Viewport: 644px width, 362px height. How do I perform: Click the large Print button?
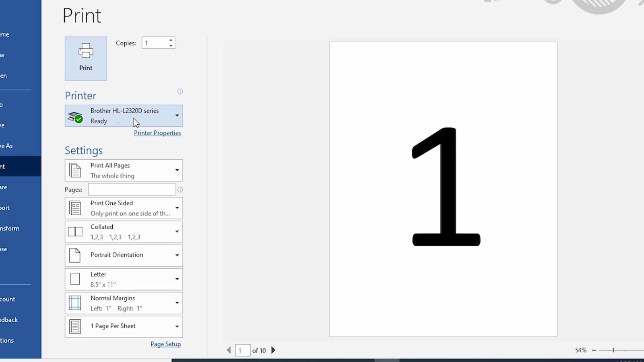tap(86, 59)
